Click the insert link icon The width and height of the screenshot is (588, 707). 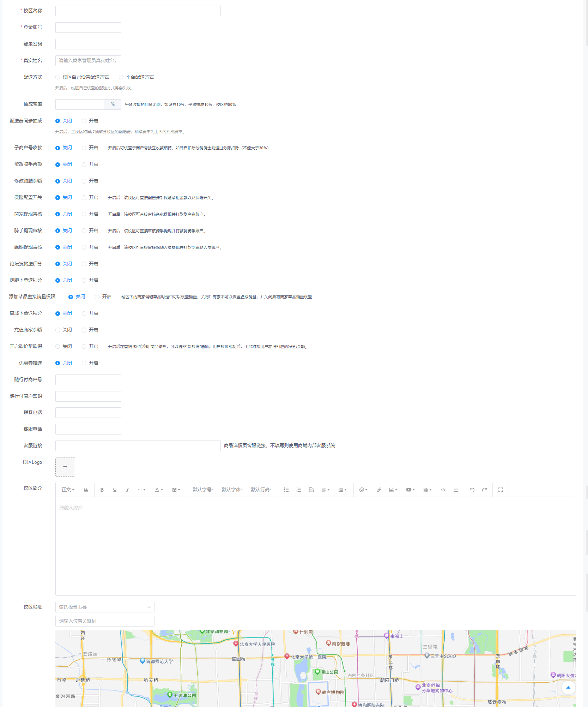click(x=379, y=490)
